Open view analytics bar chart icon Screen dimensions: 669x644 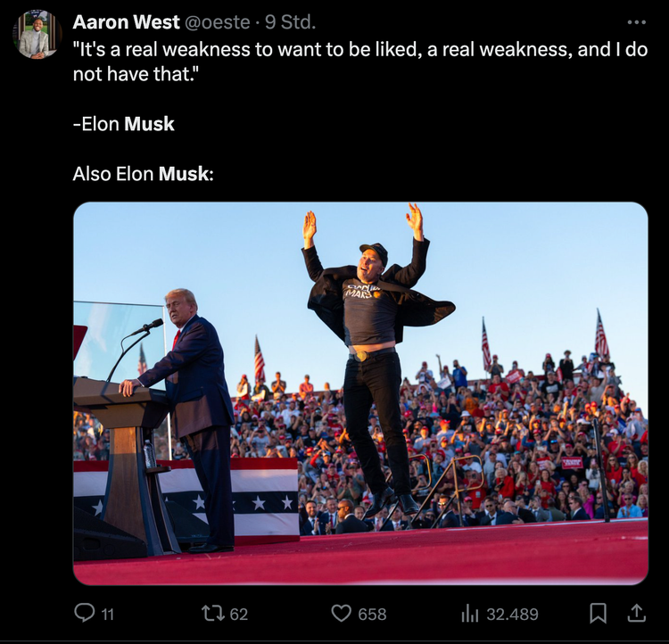click(x=470, y=615)
